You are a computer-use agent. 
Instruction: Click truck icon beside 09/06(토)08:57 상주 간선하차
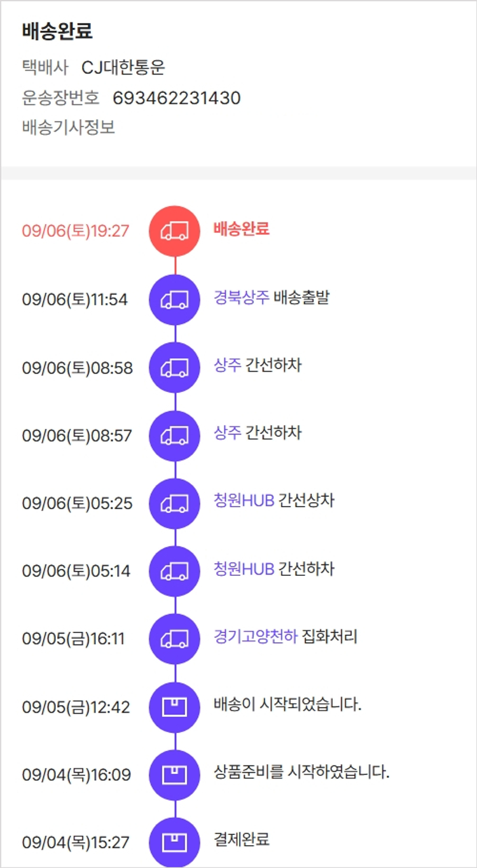pyautogui.click(x=174, y=436)
